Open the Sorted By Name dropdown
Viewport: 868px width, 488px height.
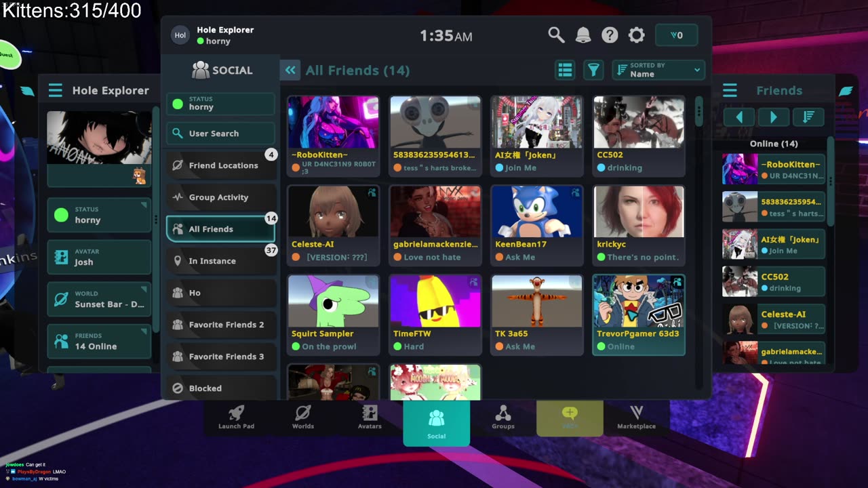658,70
